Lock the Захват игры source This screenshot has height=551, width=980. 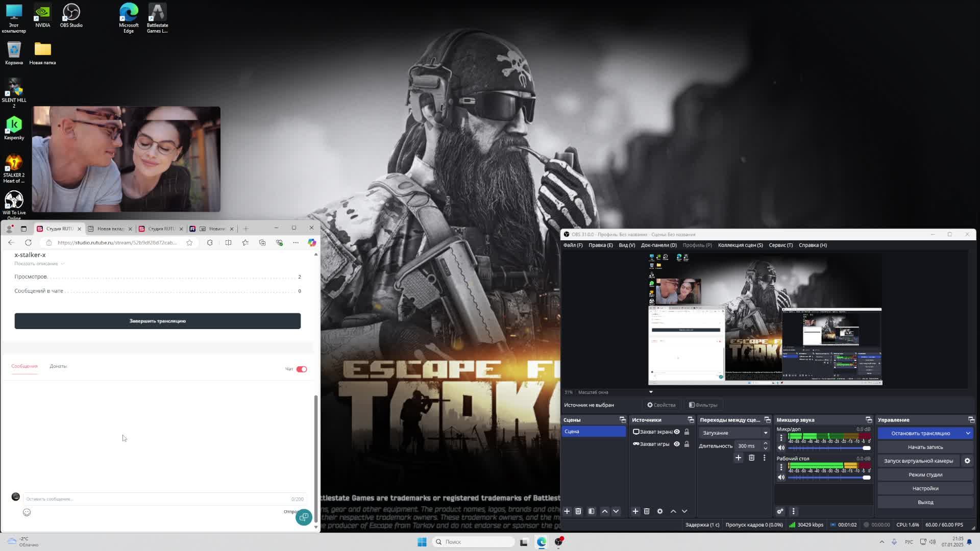tap(687, 444)
